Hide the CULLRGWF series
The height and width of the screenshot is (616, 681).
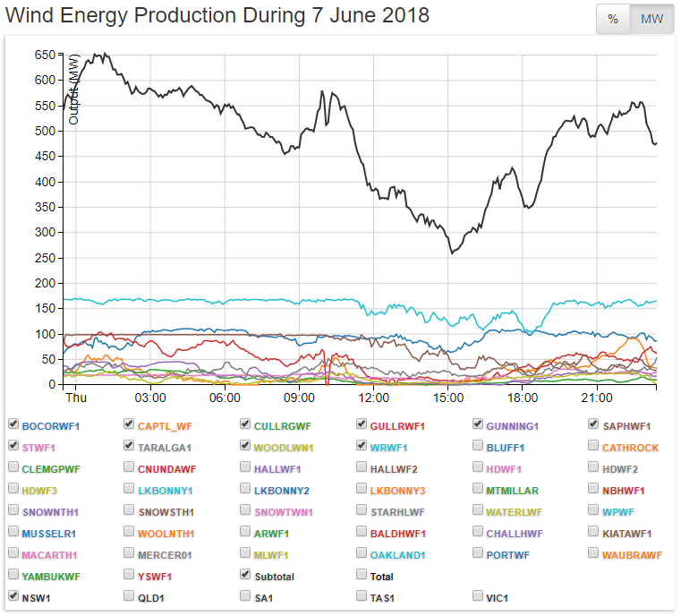point(246,423)
